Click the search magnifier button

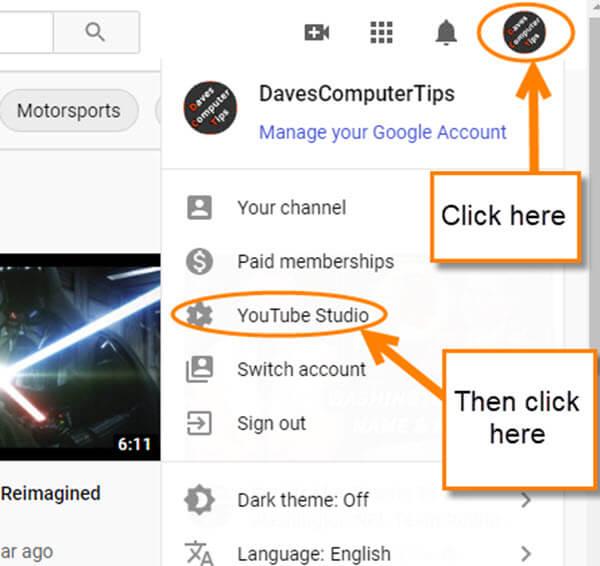tap(96, 32)
